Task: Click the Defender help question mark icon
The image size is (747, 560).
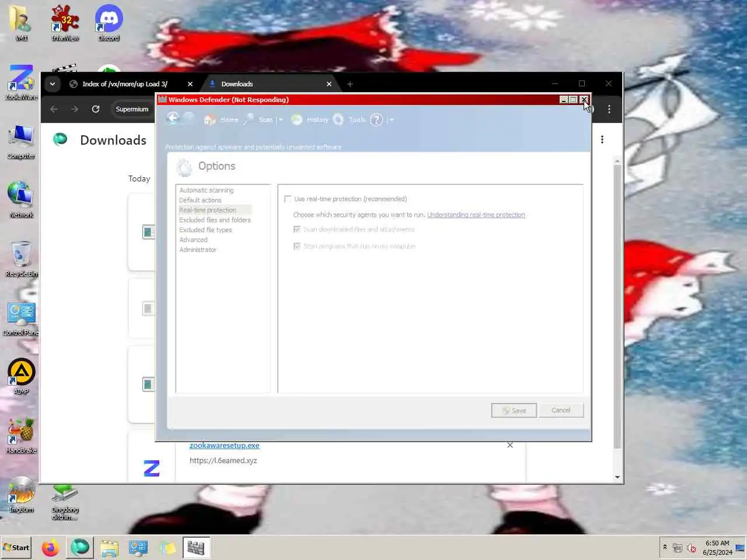Action: [x=376, y=120]
